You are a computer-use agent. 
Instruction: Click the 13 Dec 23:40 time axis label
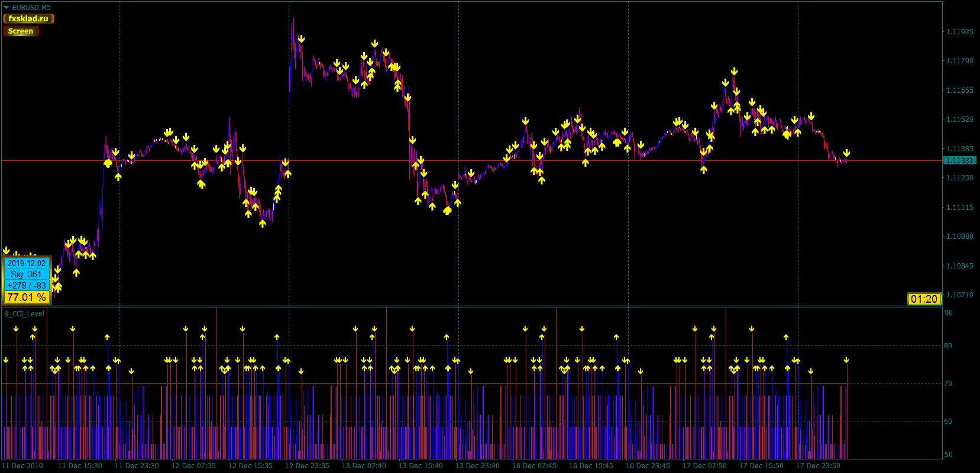[477, 466]
